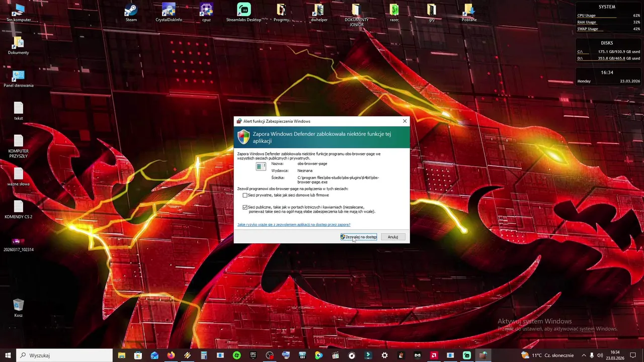Select the ważne słowa file icon
The image size is (644, 362).
click(19, 177)
